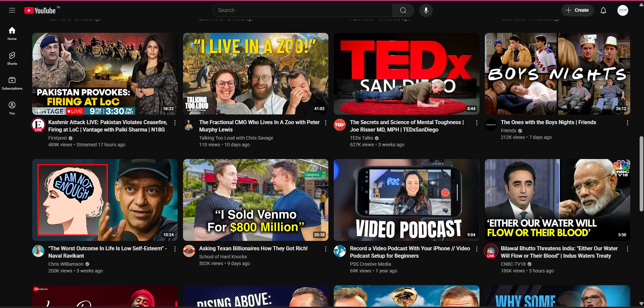Visit the CNBC-TV18 channel name link
The image size is (644, 308).
[x=513, y=264]
